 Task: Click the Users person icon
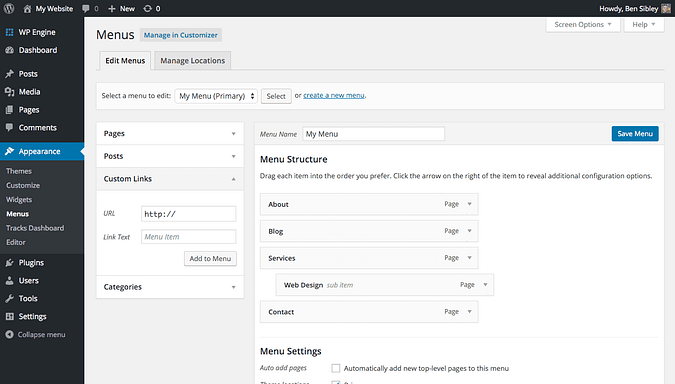coord(9,281)
